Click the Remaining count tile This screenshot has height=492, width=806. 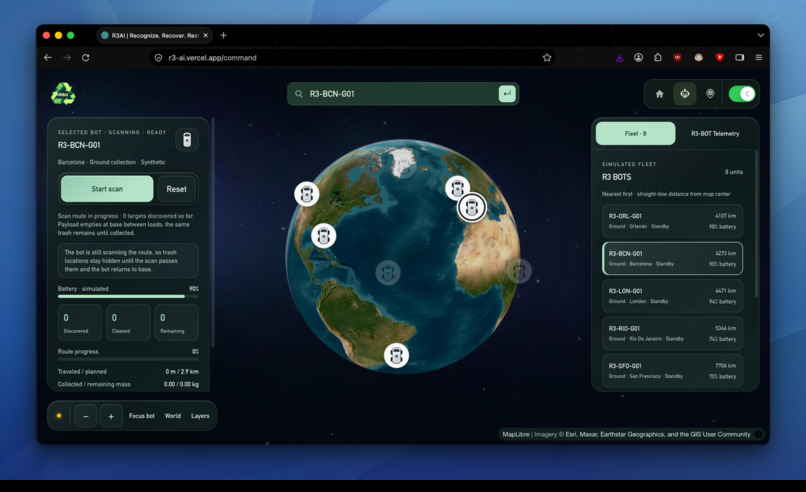point(176,322)
